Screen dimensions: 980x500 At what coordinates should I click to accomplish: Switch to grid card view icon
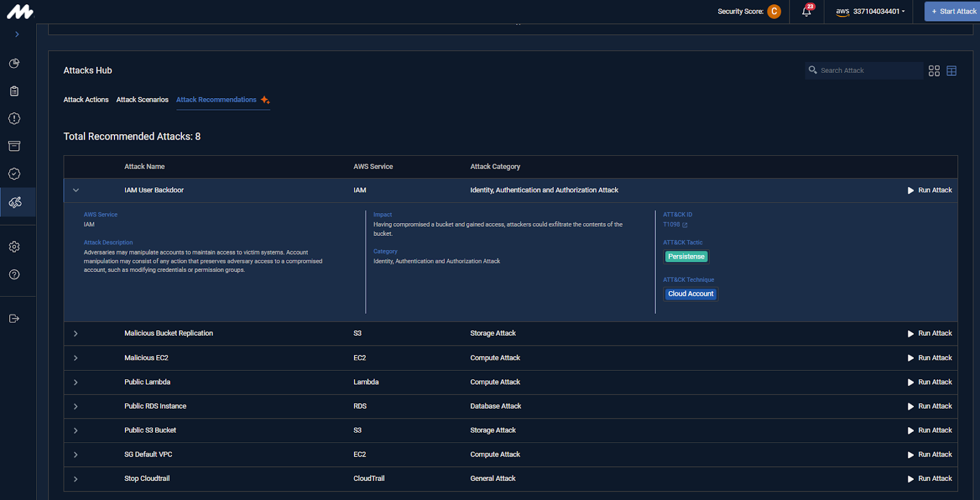934,71
